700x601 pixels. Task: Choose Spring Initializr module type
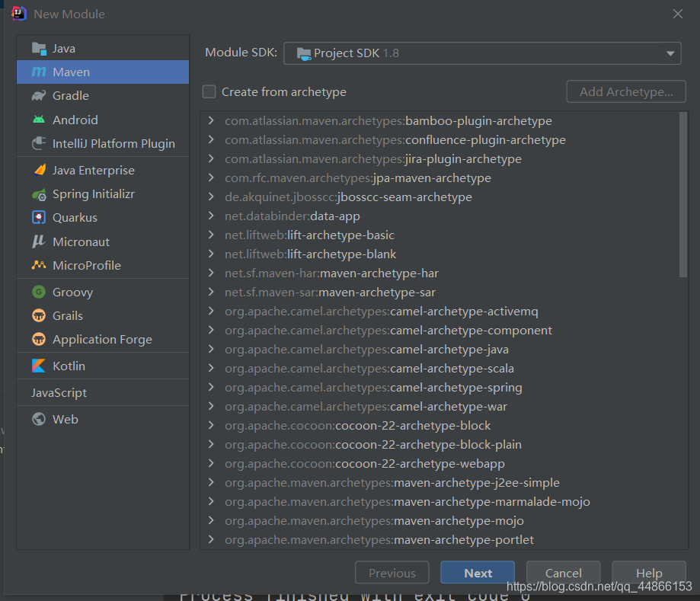(x=103, y=194)
